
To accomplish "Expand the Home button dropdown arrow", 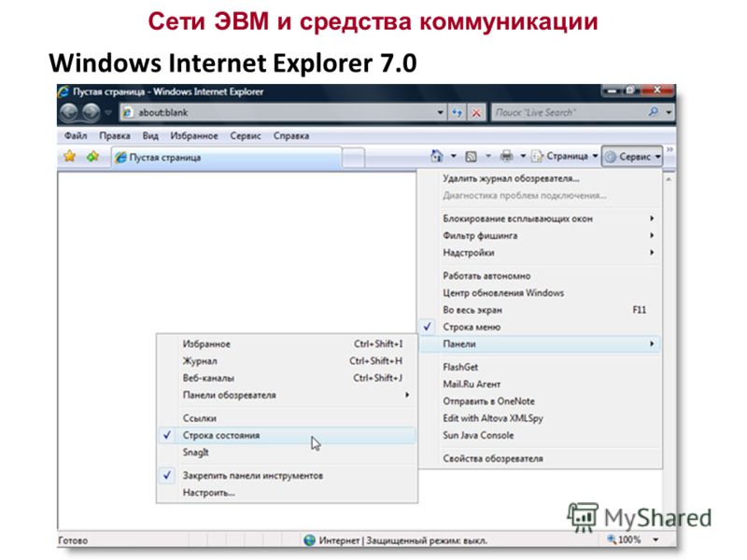I will click(x=454, y=156).
